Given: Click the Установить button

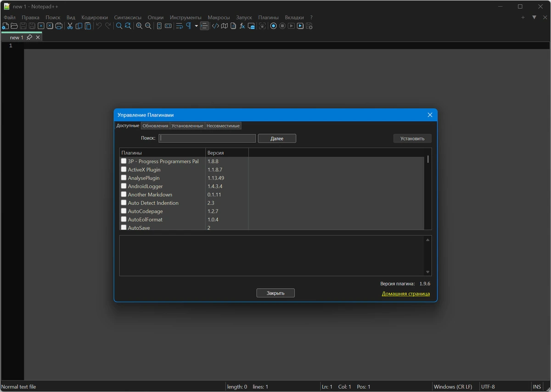Looking at the screenshot, I should (x=412, y=138).
